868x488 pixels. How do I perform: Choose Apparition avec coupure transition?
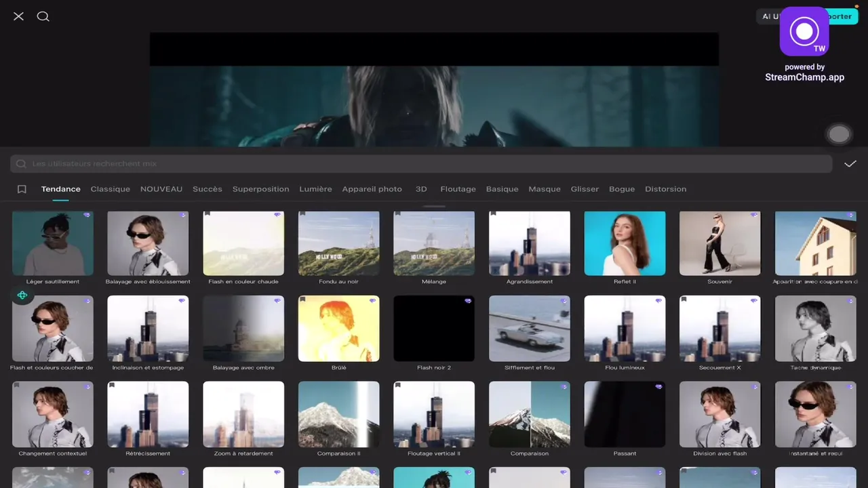pos(816,243)
